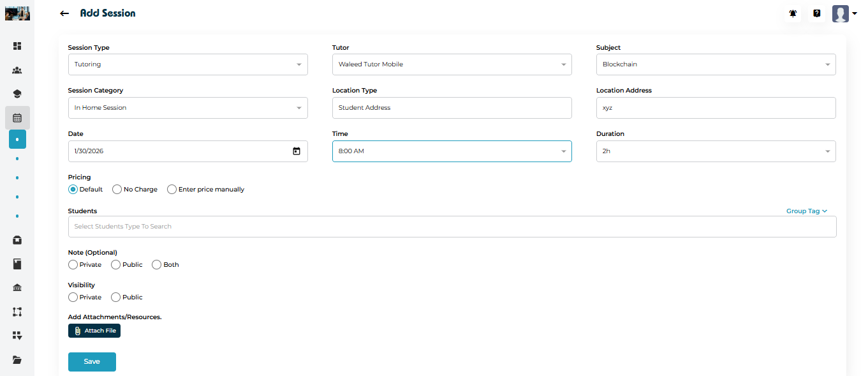Choose Enter price manually radio button
The height and width of the screenshot is (376, 868).
click(172, 190)
